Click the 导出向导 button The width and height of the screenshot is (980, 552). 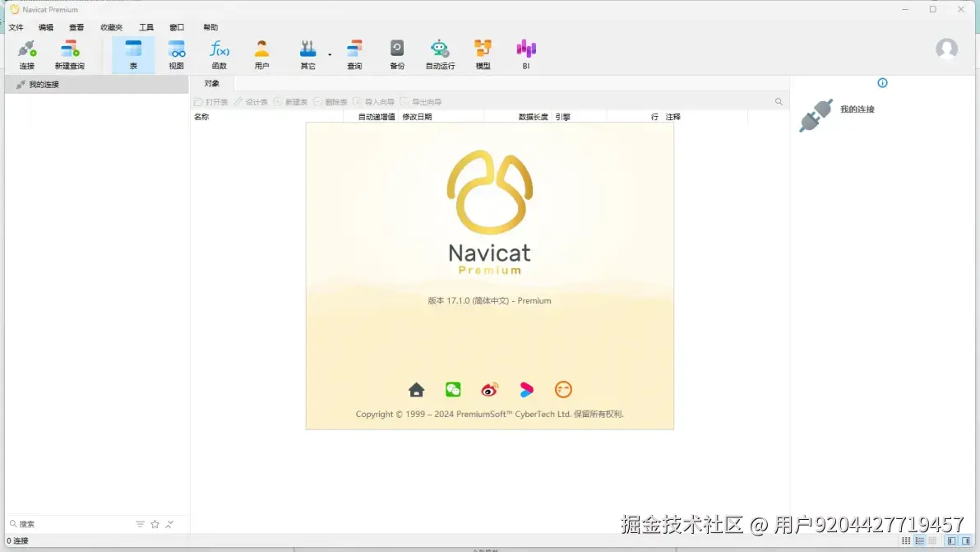[421, 102]
